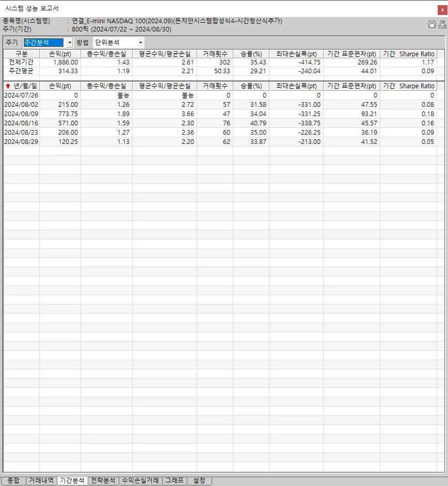
Task: Click the red sort arrow in date column
Action: pos(8,86)
